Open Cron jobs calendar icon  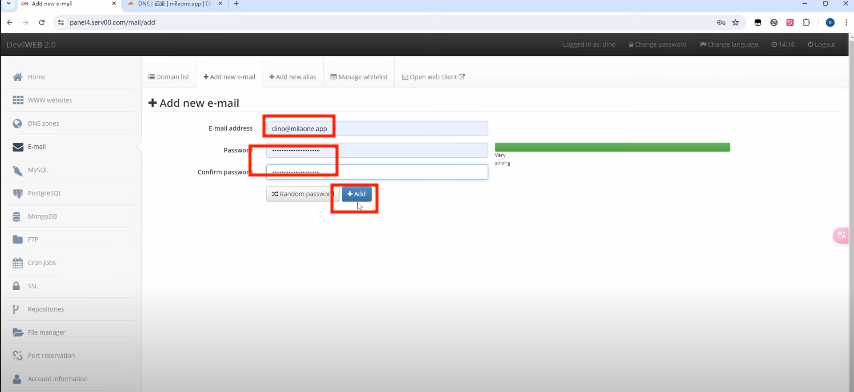pyautogui.click(x=17, y=263)
